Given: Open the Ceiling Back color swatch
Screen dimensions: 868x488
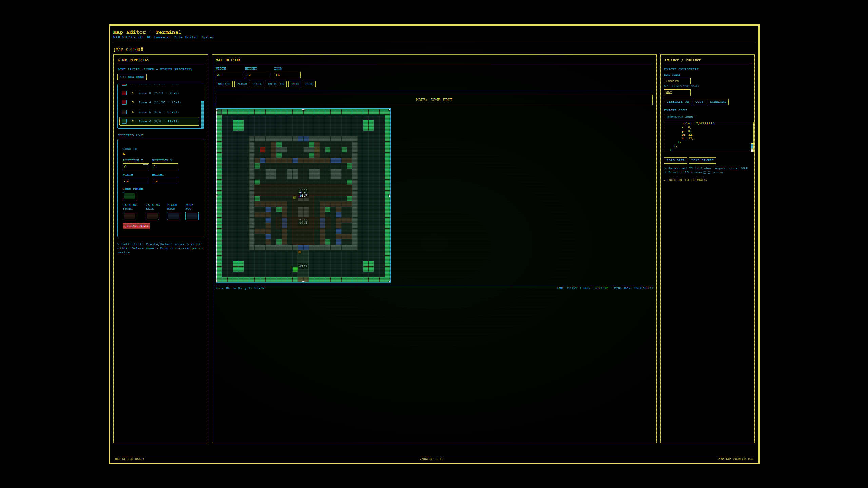Looking at the screenshot, I should click(152, 216).
